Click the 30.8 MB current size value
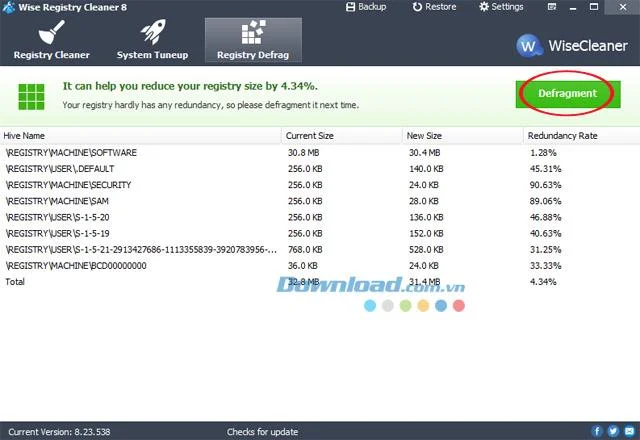The height and width of the screenshot is (440, 640). 303,153
